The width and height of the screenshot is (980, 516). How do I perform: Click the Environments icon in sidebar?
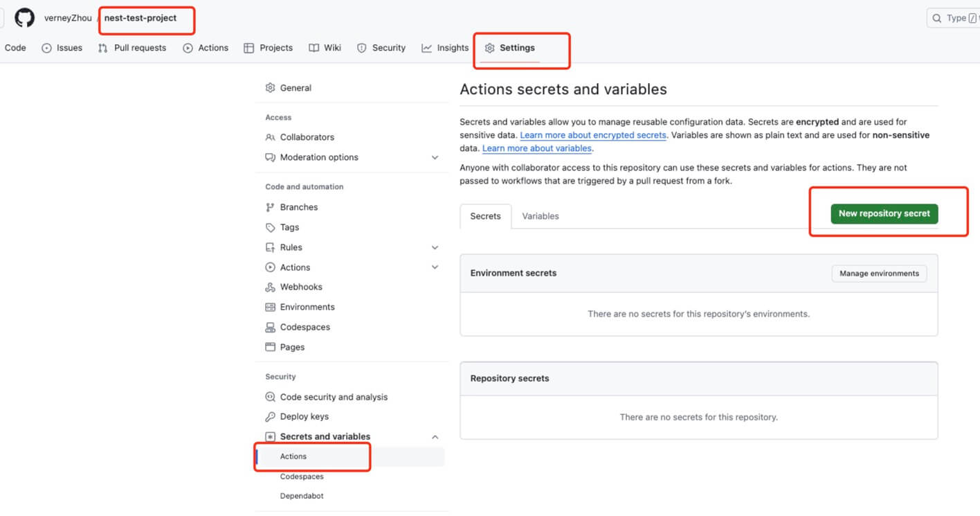pyautogui.click(x=271, y=307)
